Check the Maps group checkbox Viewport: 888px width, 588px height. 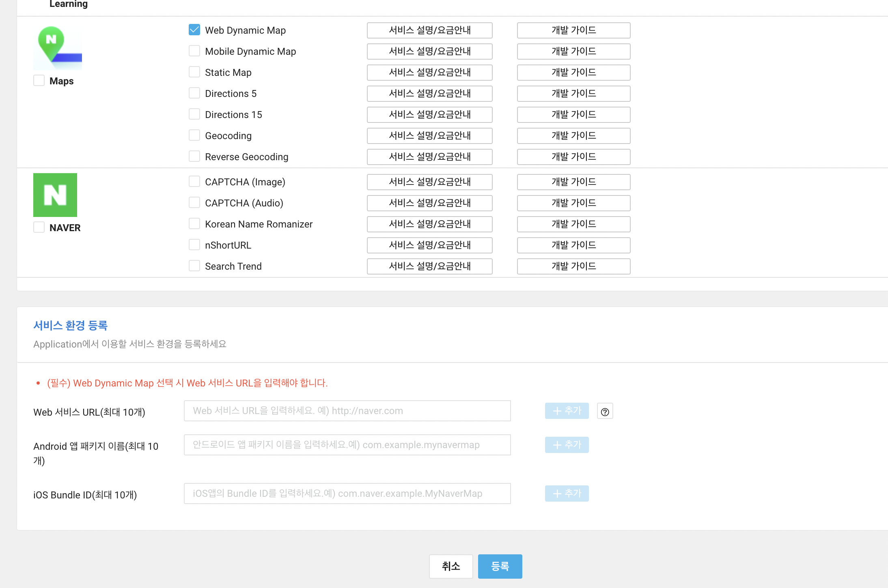(x=39, y=80)
